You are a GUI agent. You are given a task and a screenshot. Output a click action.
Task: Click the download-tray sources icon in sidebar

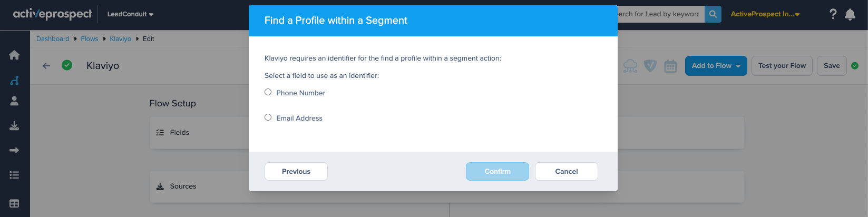(x=14, y=126)
